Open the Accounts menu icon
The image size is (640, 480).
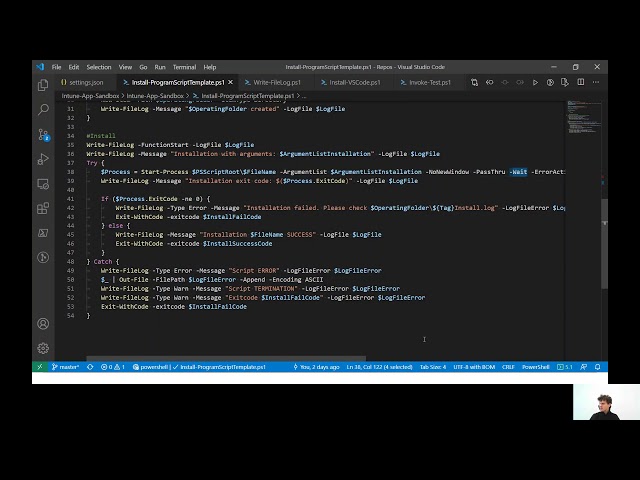[43, 324]
